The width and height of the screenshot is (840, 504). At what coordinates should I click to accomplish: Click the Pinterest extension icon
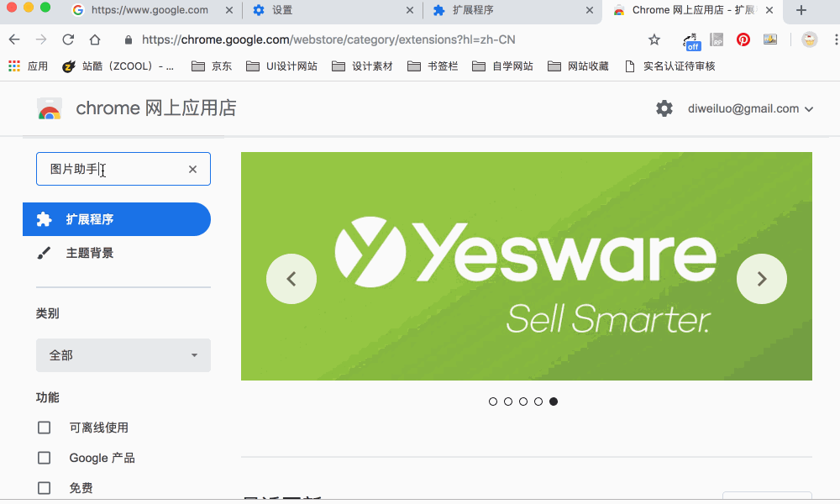743,39
